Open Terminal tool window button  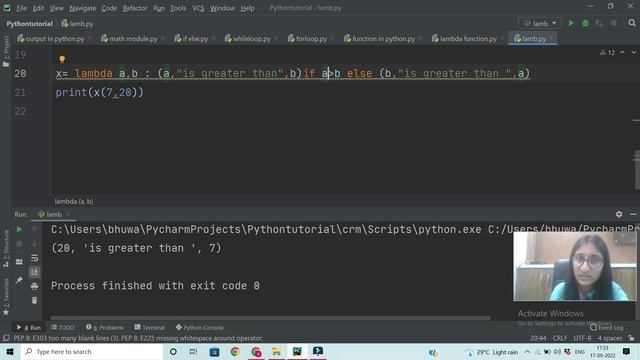click(149, 327)
